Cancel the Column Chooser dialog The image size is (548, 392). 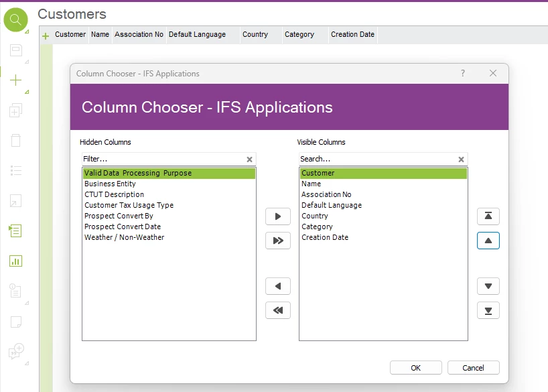point(474,367)
